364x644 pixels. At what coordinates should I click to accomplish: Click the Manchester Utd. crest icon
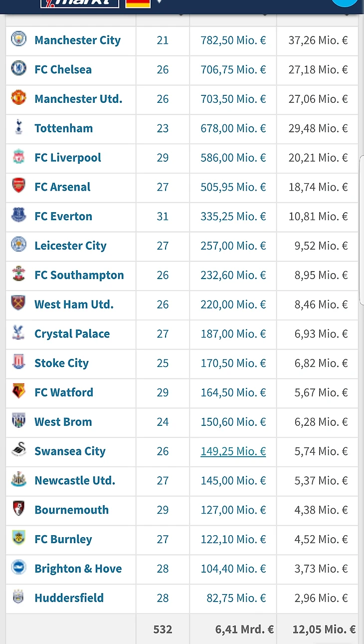click(18, 98)
